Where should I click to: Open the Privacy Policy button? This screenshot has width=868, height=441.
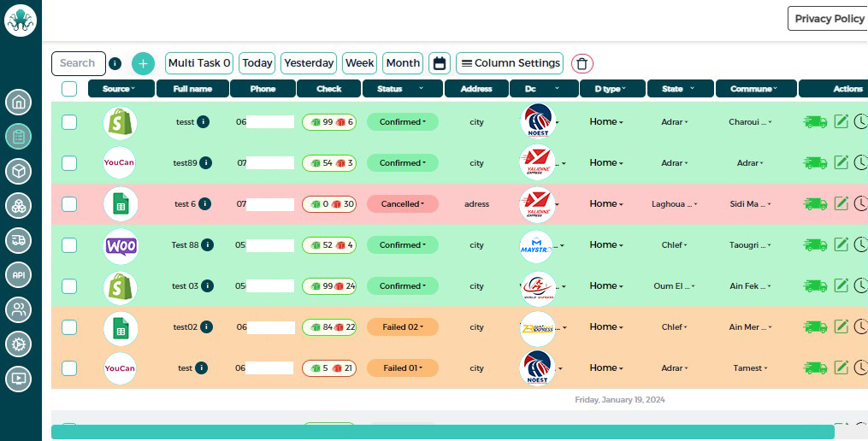point(827,19)
